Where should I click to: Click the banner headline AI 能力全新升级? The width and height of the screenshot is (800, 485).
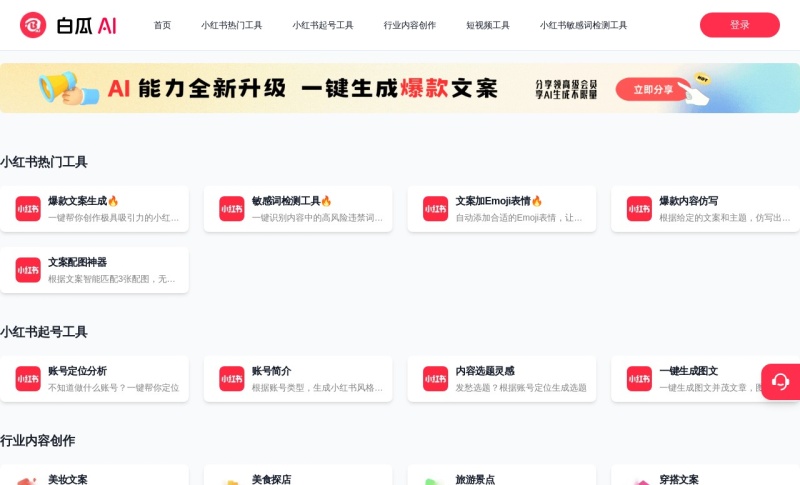(197, 88)
